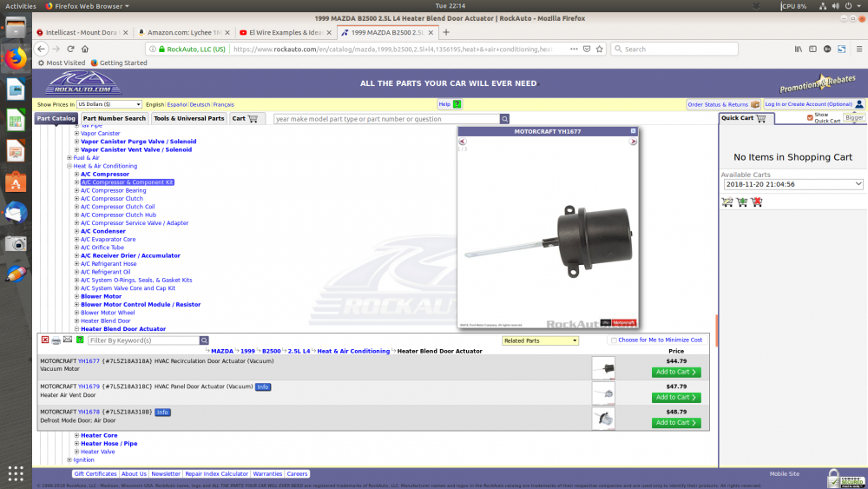Open the Firefox home page icon
Viewport: 868px width, 489px height.
click(x=85, y=49)
